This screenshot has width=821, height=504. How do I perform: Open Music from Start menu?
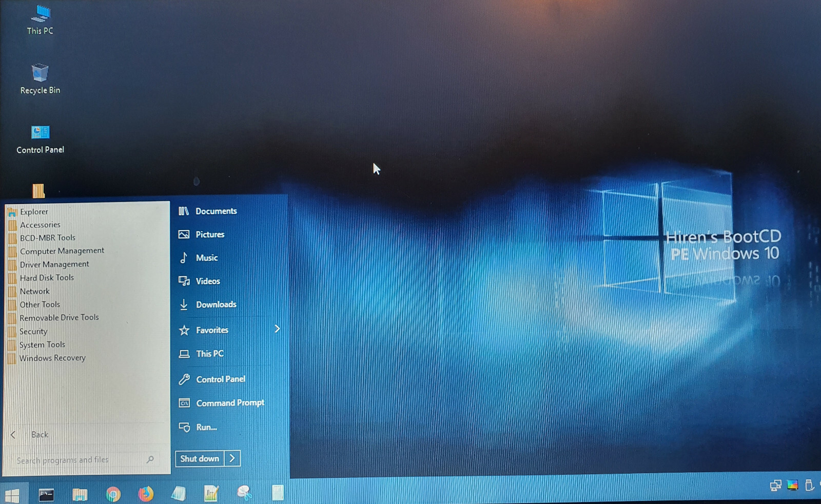pos(199,258)
